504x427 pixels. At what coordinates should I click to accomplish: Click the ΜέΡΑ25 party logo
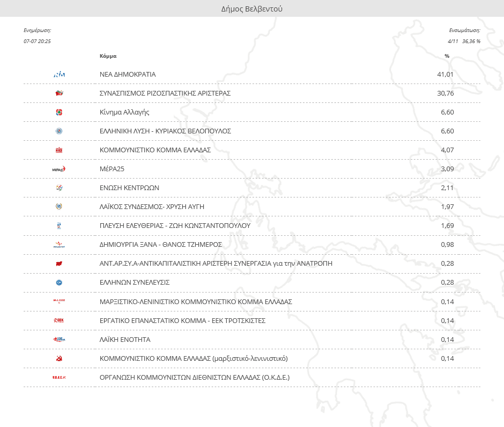pyautogui.click(x=59, y=169)
